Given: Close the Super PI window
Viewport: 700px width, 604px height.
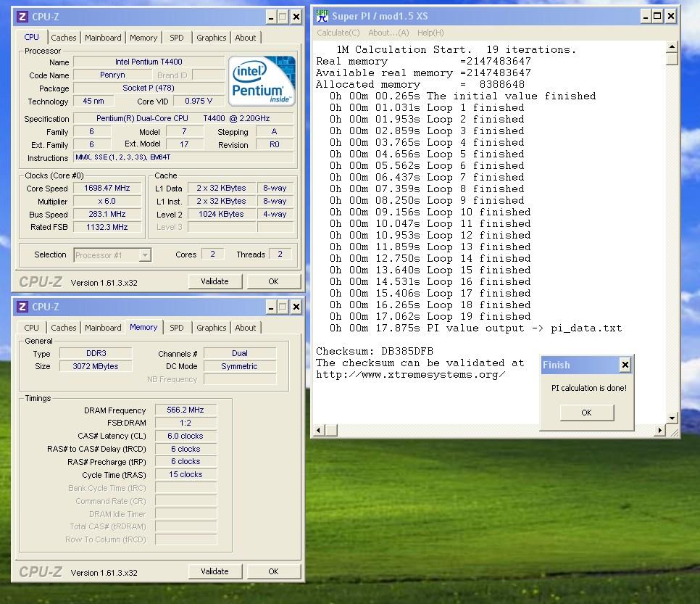Looking at the screenshot, I should point(670,17).
